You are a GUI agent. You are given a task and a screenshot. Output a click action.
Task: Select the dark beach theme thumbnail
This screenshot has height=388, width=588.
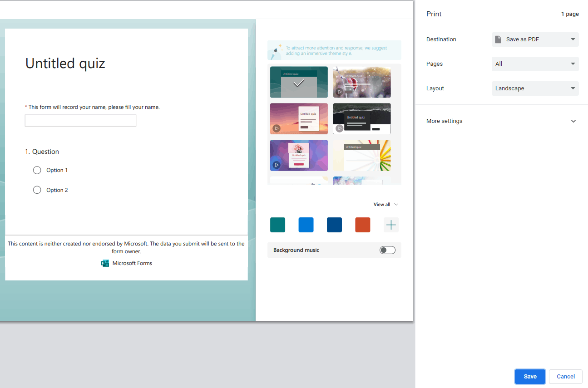362,118
